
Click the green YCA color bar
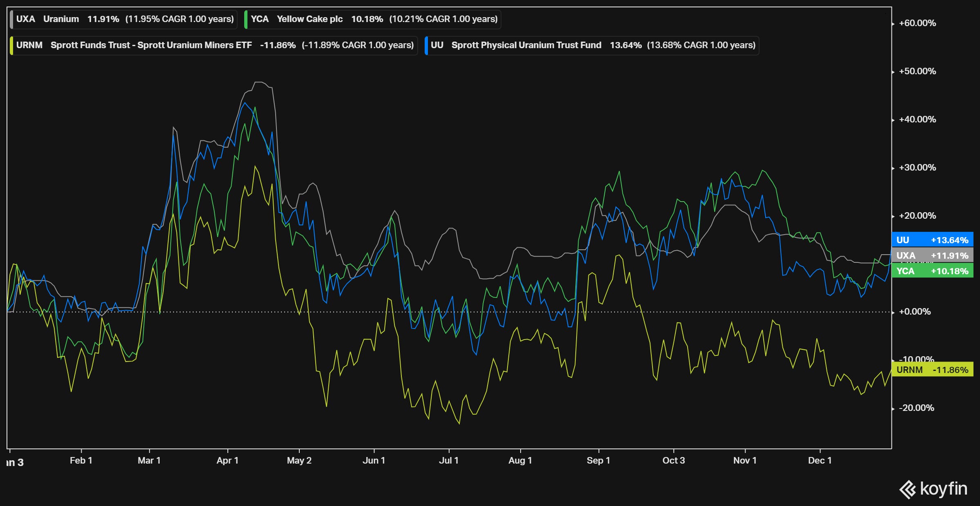(x=246, y=19)
